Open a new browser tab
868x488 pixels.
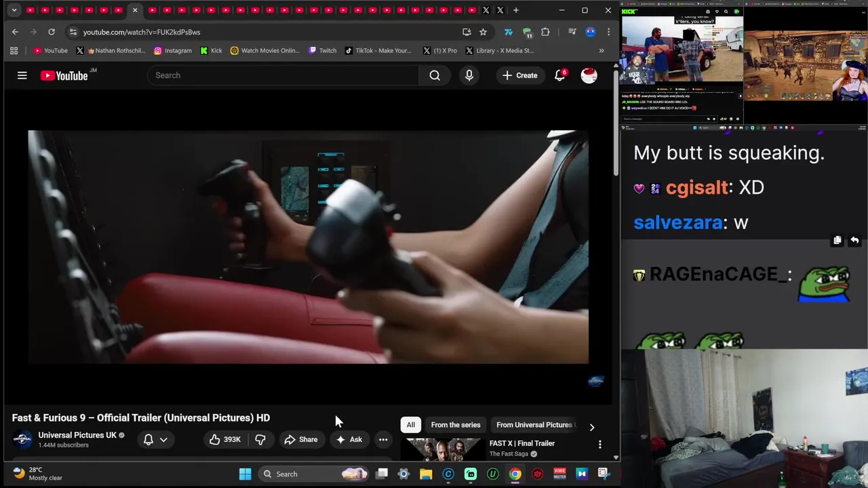pos(516,10)
